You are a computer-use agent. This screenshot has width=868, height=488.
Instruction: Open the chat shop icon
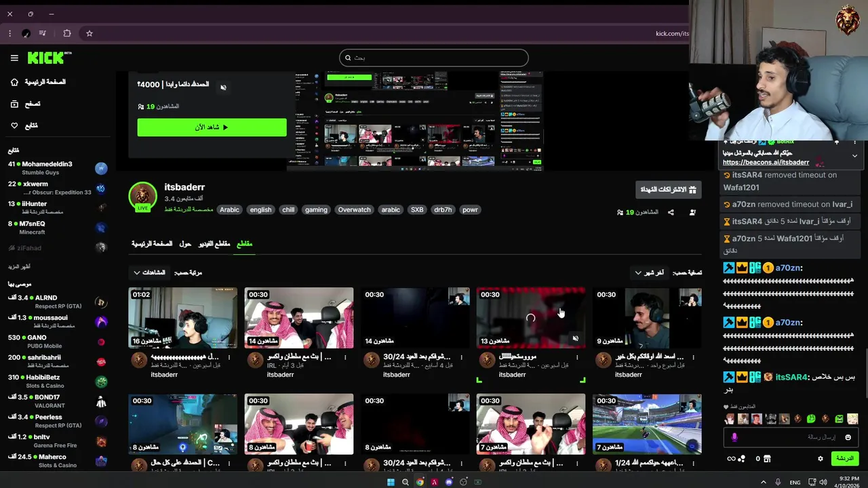(767, 459)
